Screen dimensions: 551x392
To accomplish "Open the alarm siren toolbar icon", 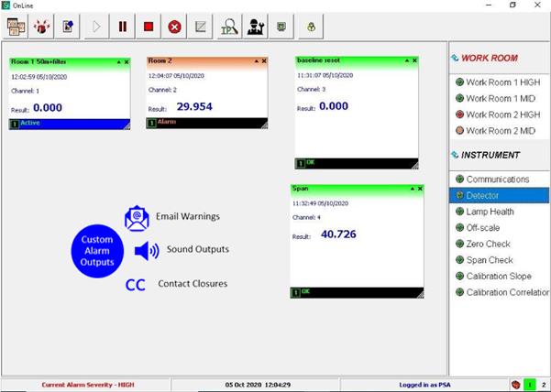I will click(42, 27).
